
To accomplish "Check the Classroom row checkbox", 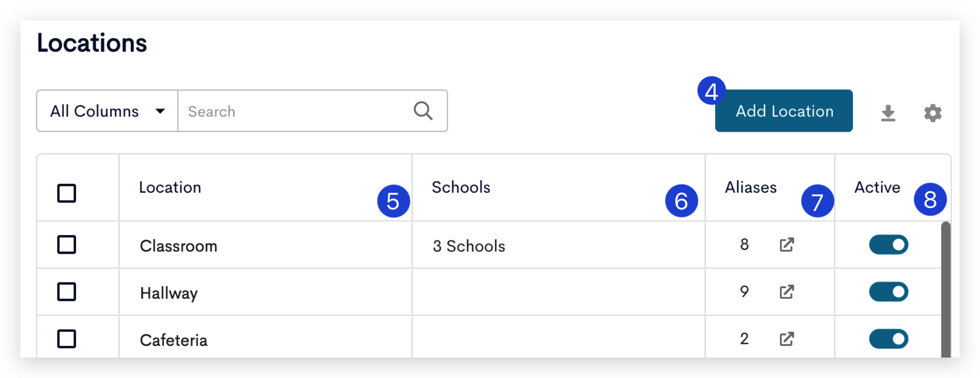I will [x=67, y=245].
